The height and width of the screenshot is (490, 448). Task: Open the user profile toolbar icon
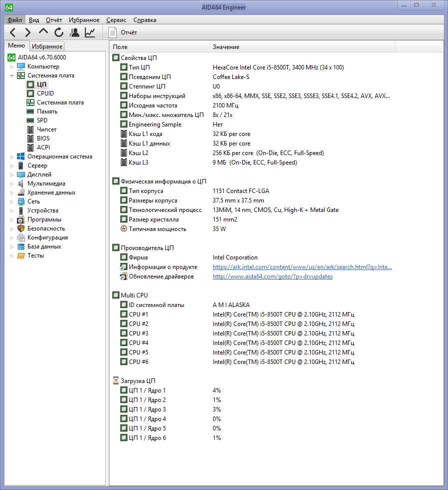(x=74, y=32)
